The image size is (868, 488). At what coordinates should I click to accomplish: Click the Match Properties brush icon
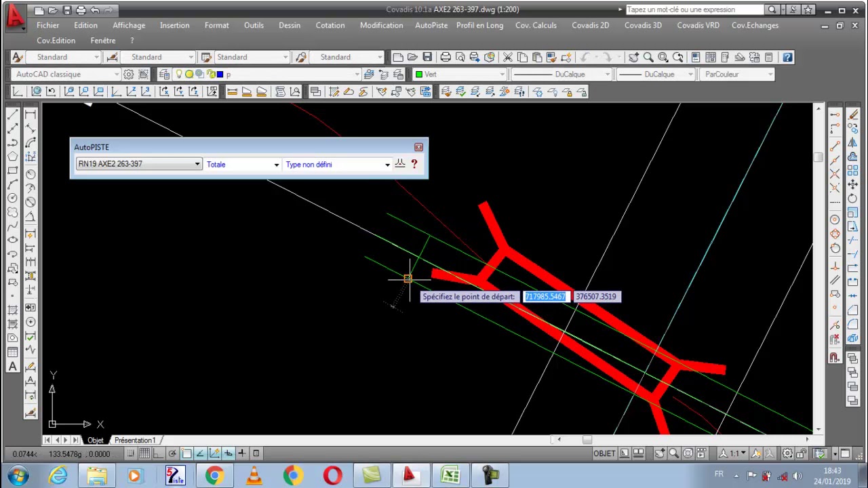click(x=552, y=57)
